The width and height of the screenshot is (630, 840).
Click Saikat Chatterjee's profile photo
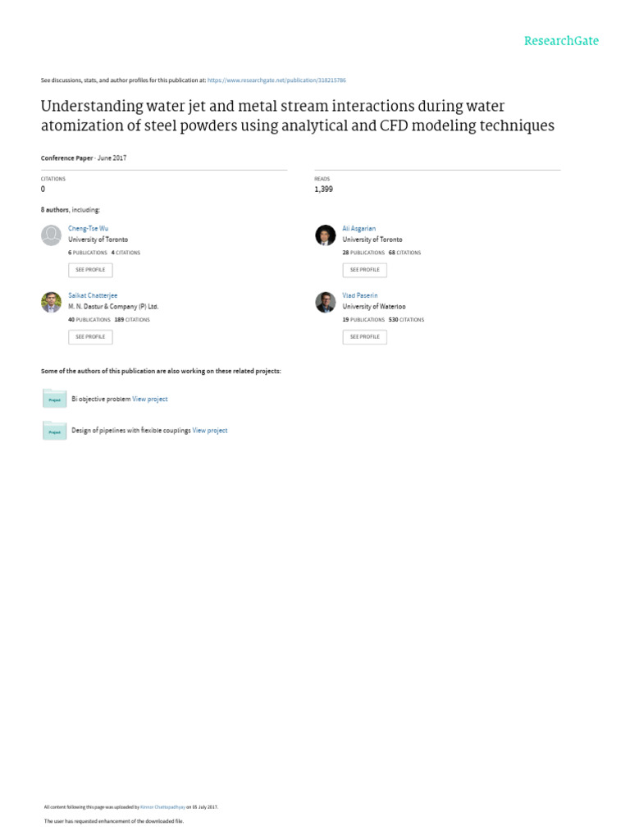coord(51,302)
